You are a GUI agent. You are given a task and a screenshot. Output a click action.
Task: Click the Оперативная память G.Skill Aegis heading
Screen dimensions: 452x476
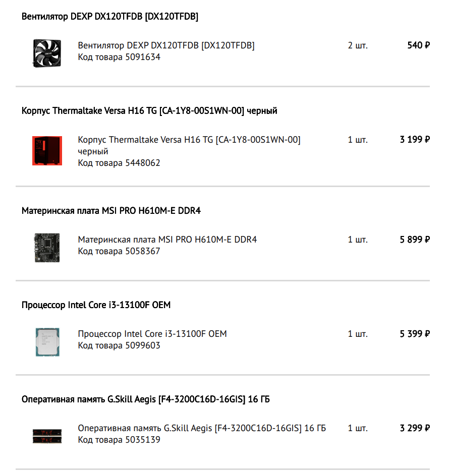point(145,399)
